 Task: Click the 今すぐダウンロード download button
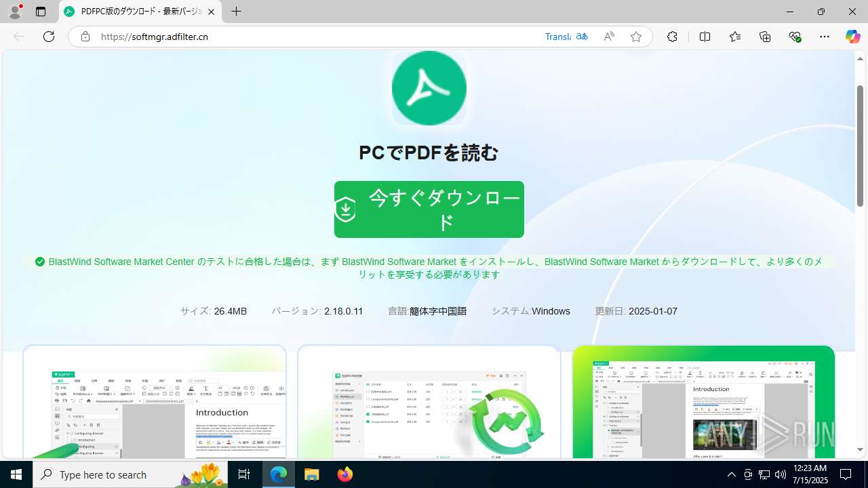point(429,209)
